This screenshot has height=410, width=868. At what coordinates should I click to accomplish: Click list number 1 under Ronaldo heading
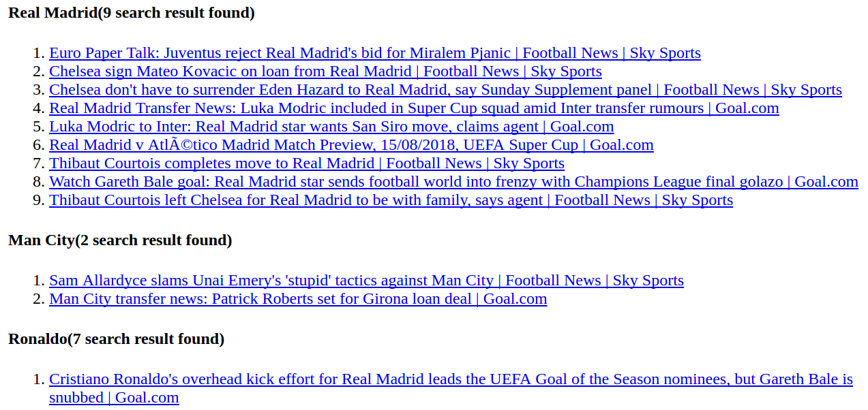(39, 379)
